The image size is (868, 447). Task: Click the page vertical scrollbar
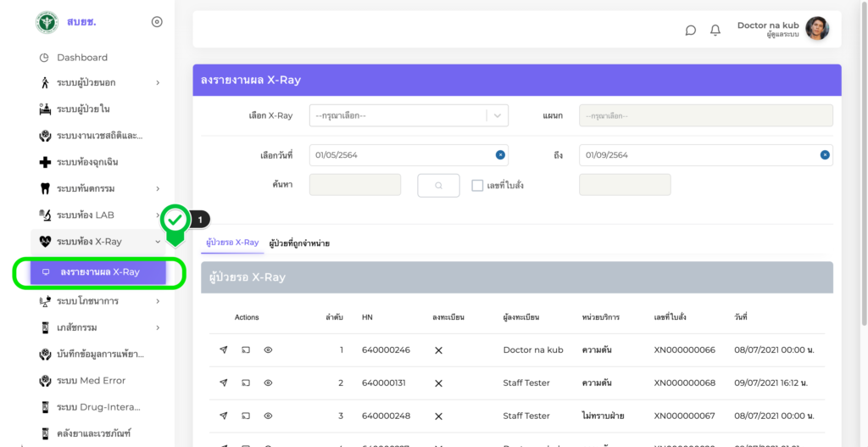coord(863,170)
